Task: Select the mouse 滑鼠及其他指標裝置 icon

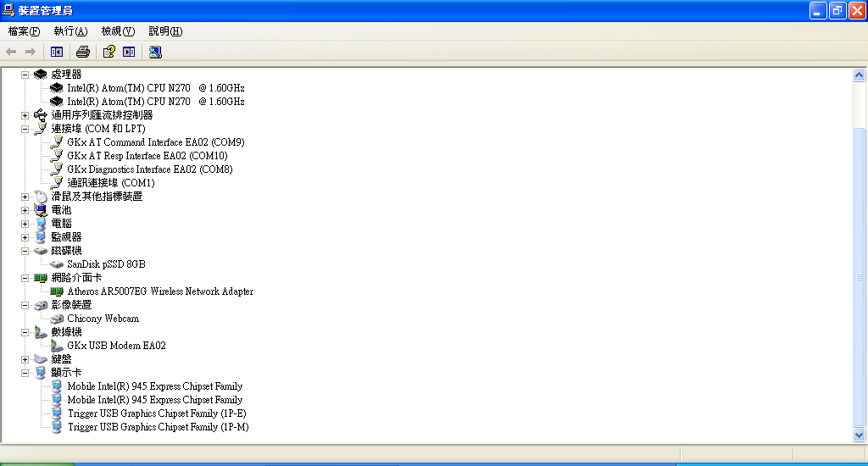Action: (x=41, y=197)
